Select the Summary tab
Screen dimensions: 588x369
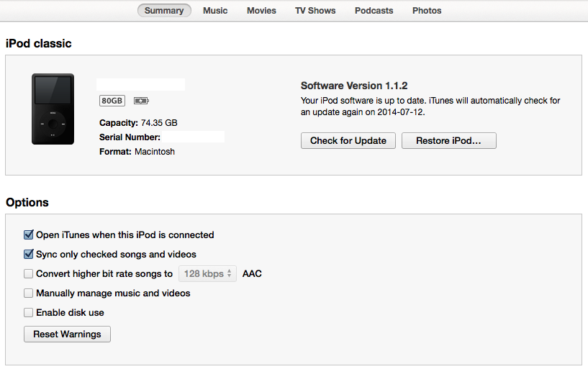(x=164, y=11)
